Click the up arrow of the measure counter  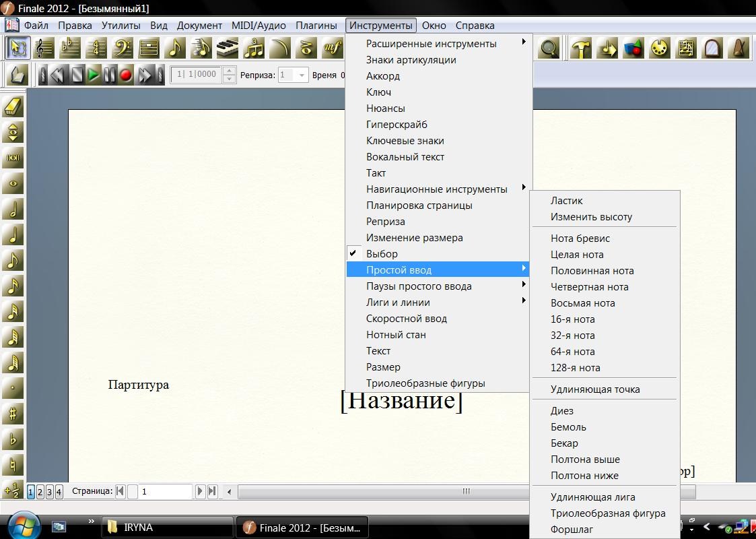click(229, 71)
